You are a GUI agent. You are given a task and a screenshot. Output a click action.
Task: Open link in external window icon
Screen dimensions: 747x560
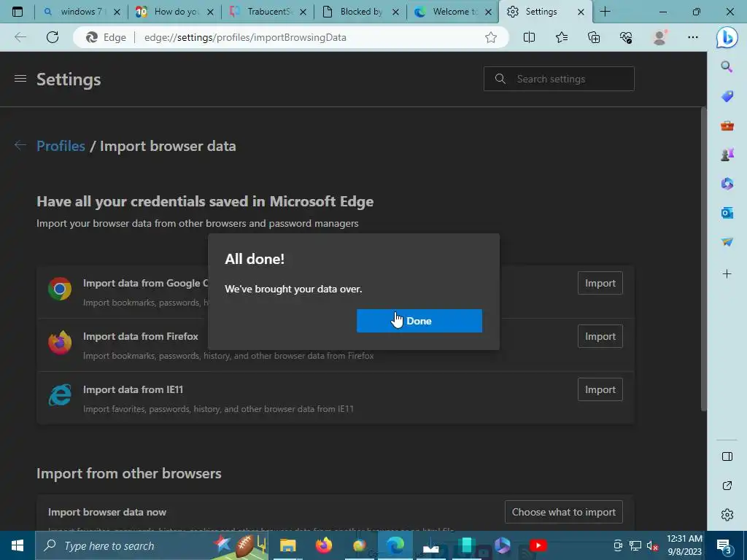[x=727, y=486]
